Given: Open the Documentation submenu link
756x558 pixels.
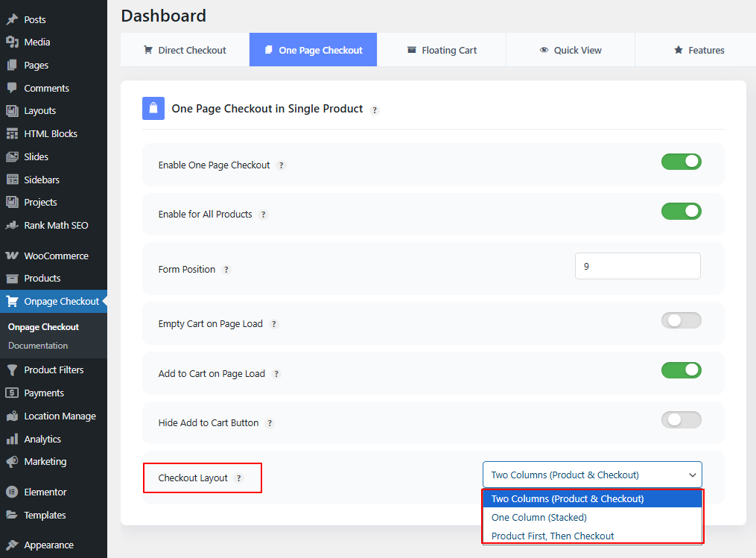Looking at the screenshot, I should click(38, 346).
